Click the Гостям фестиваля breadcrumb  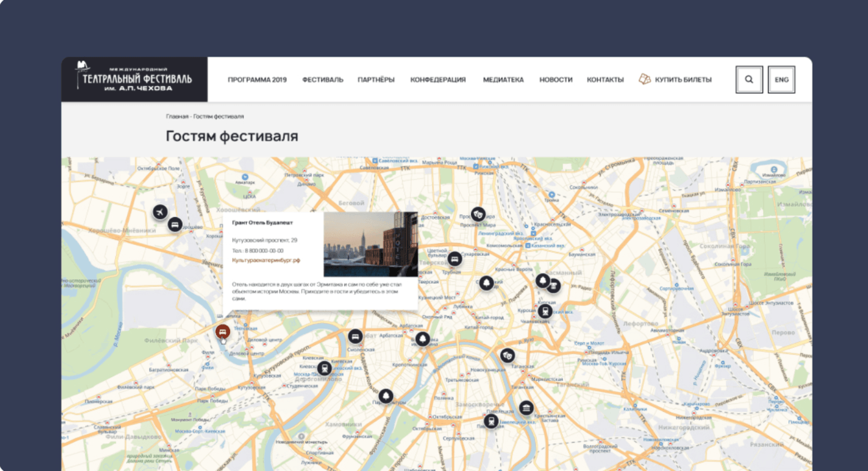click(218, 117)
